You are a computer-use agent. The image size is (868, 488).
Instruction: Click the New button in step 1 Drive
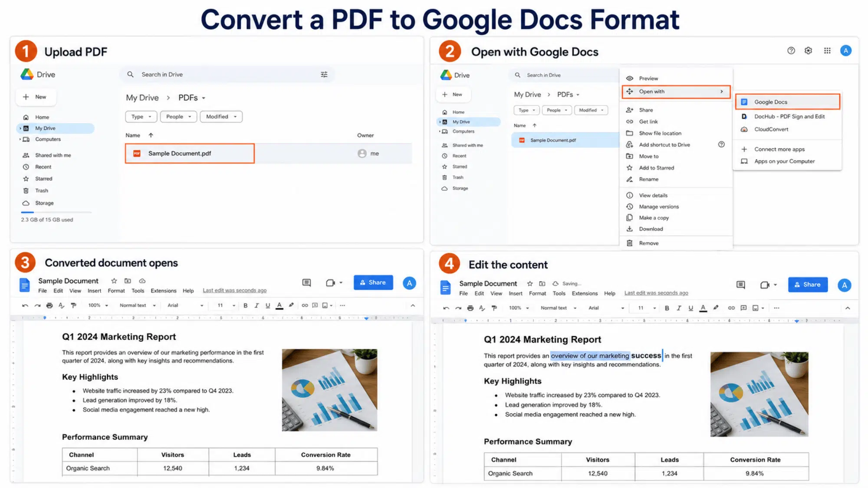pos(36,97)
